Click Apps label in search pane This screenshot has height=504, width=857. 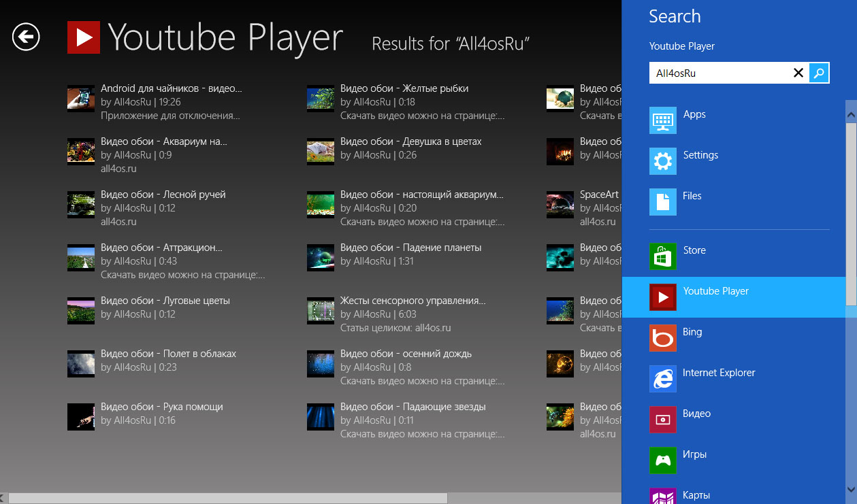point(694,114)
